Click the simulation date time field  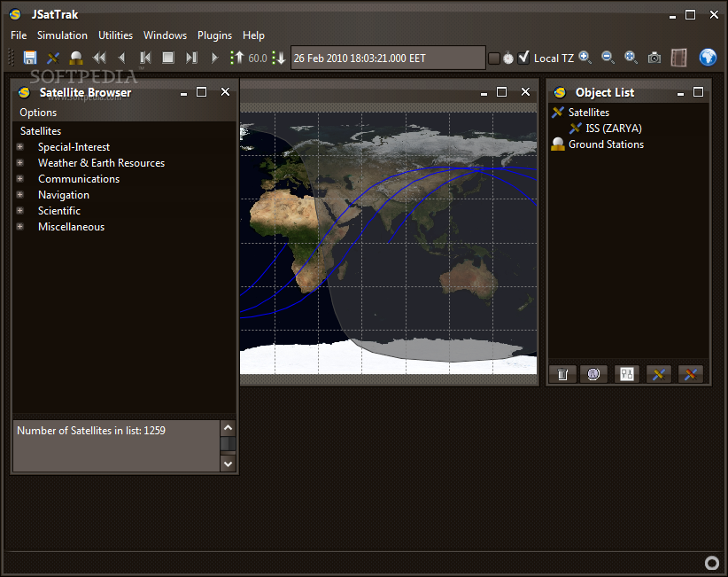tap(388, 58)
